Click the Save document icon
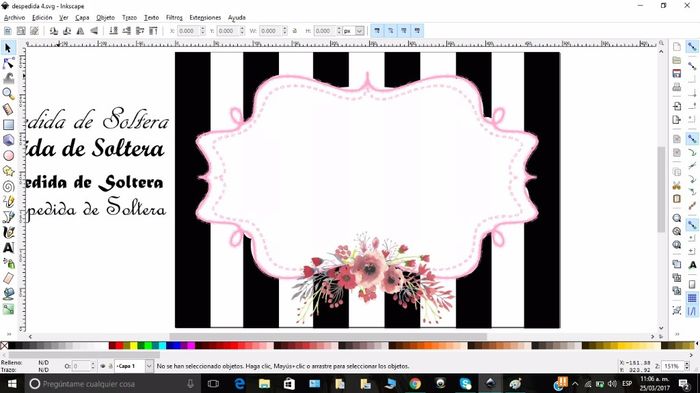The height and width of the screenshot is (393, 700). tap(677, 74)
